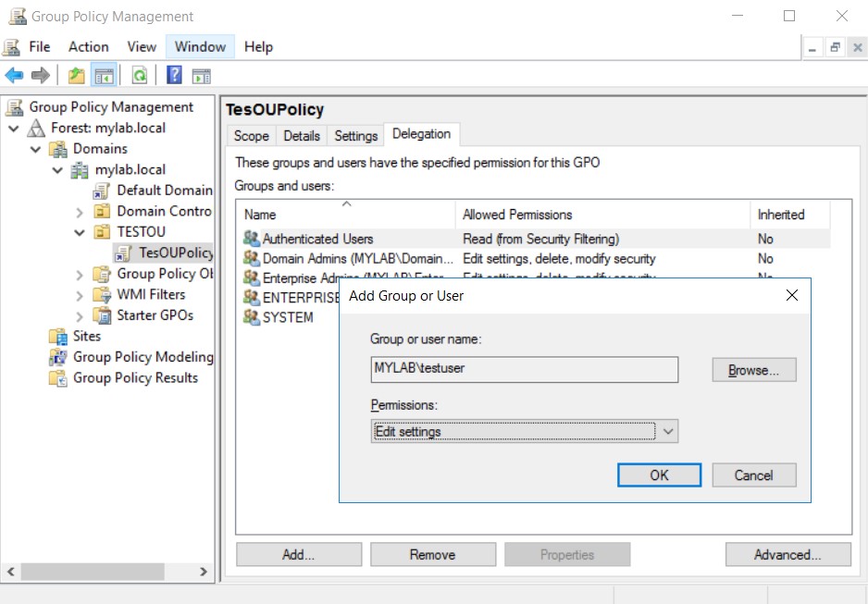This screenshot has height=604, width=868.
Task: Expand the WMI Filters node
Action: pyautogui.click(x=80, y=295)
